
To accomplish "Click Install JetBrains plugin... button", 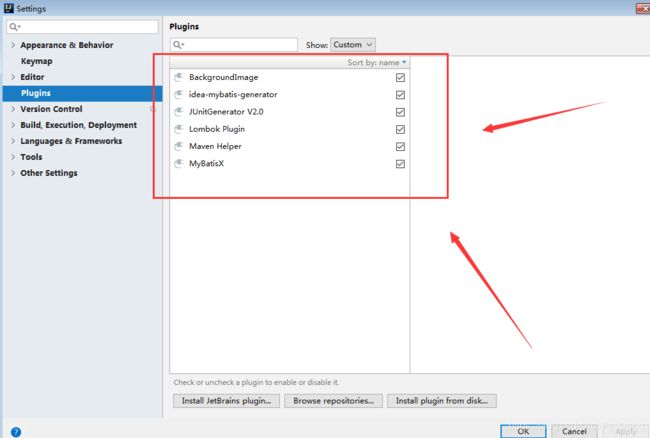I will click(x=226, y=401).
